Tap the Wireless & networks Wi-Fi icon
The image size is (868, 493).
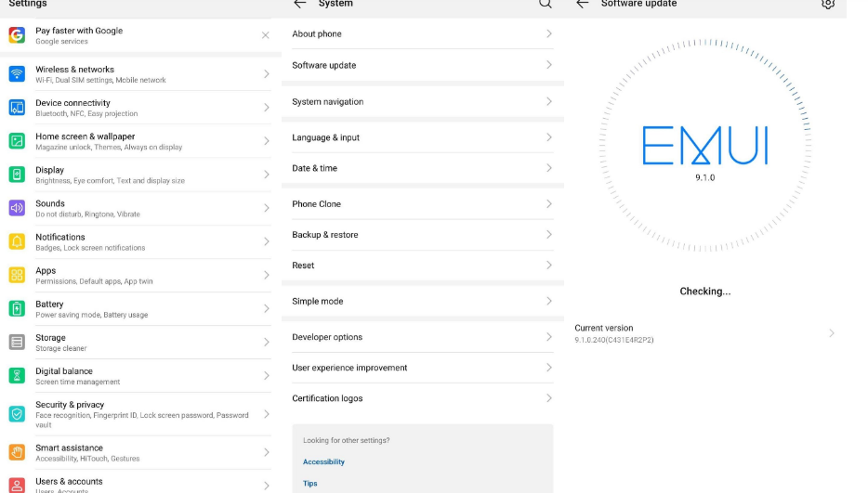(x=17, y=74)
